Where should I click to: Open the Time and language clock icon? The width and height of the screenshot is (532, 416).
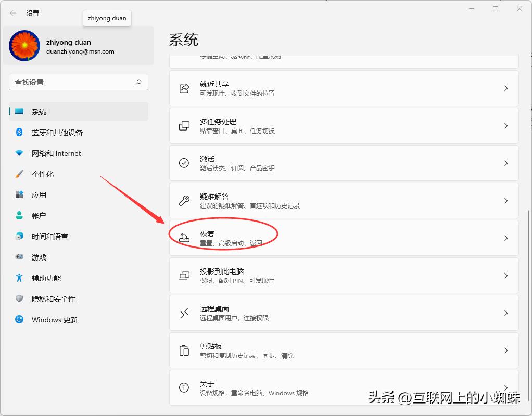coord(19,237)
